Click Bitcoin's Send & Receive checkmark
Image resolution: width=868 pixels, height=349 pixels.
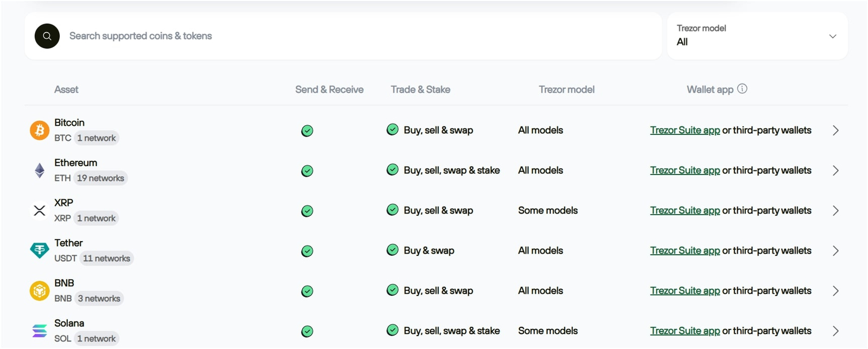pos(307,131)
